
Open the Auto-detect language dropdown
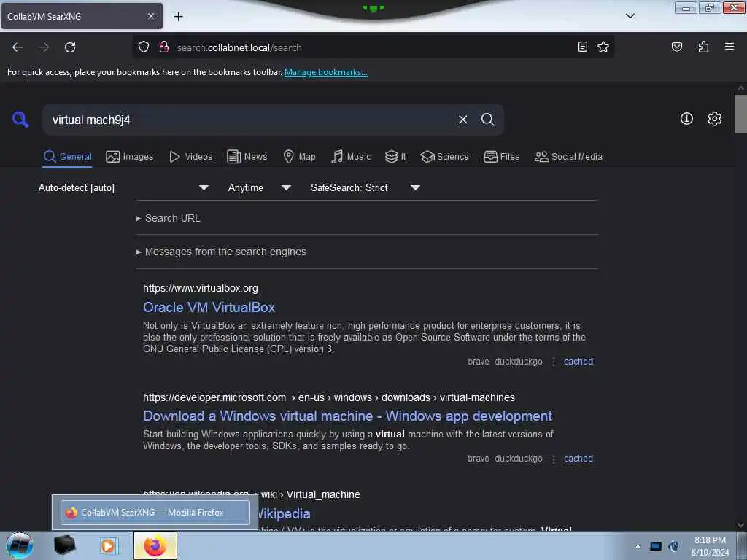tap(123, 187)
